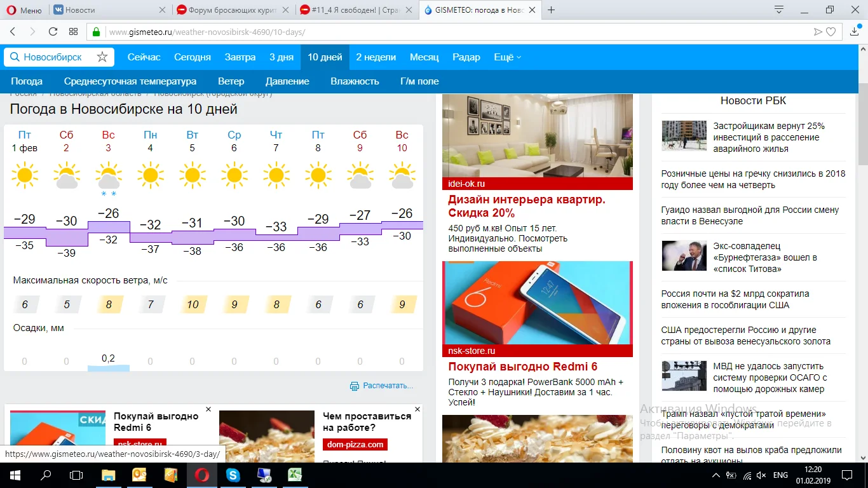This screenshot has height=488, width=868.
Task: Click the printer icon next to Распечатать
Action: [355, 386]
